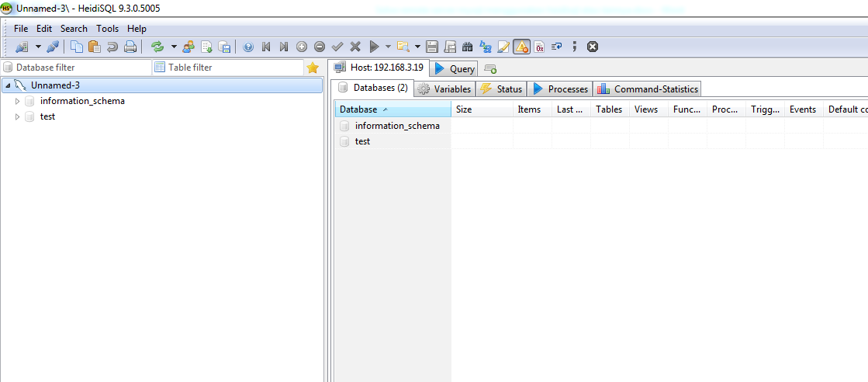Screen dimensions: 868x382
Task: Open the User manager icon
Action: [188, 47]
